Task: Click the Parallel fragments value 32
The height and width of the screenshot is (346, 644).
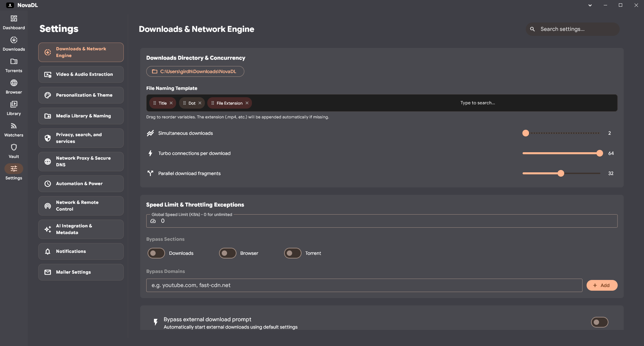Action: (611, 173)
